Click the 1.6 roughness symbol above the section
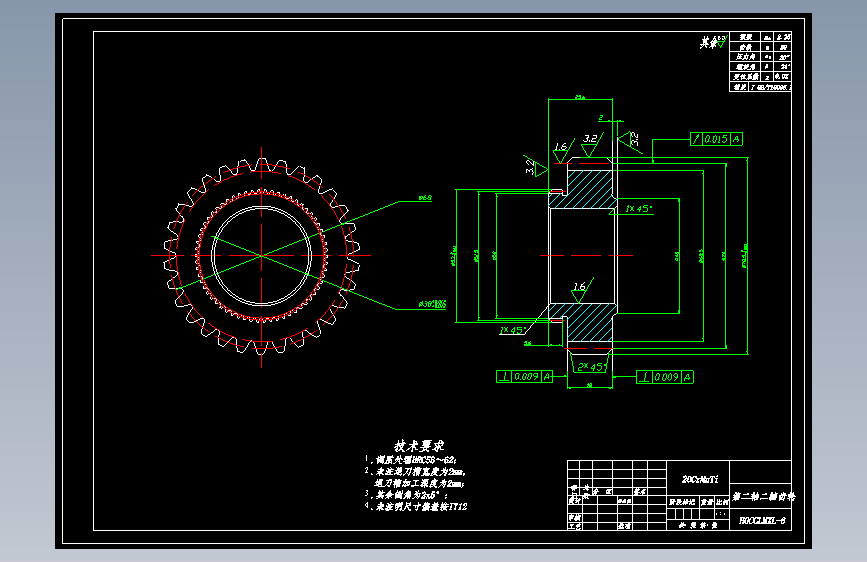867x562 pixels. click(x=563, y=150)
